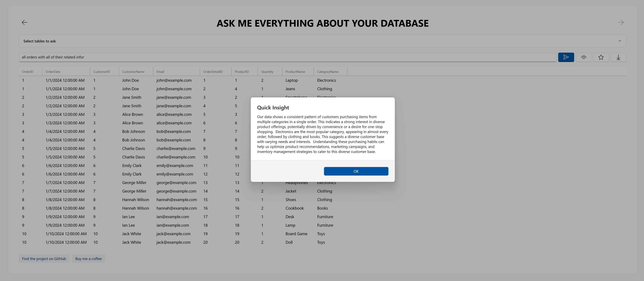Click the eye insight icon
Image resolution: width=644 pixels, height=281 pixels.
click(x=584, y=57)
